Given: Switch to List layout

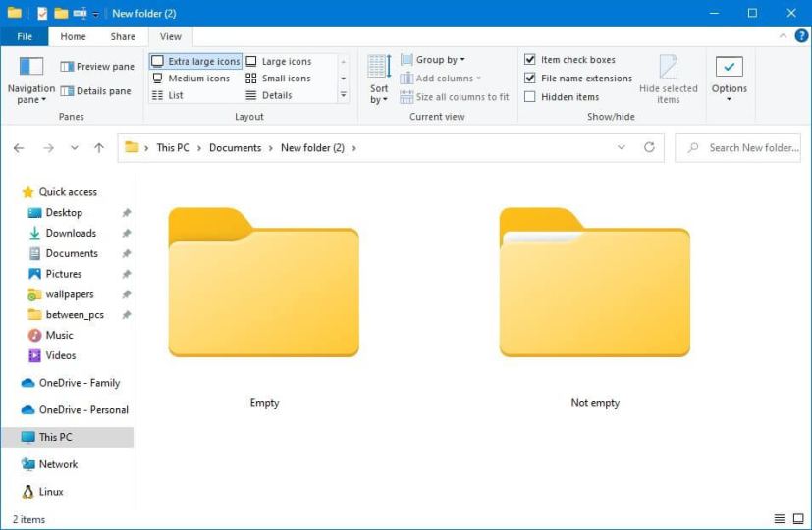Looking at the screenshot, I should pos(167,95).
